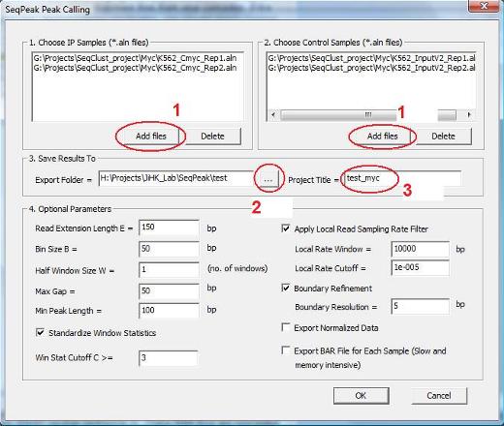Toggle Apply Local Read Sampling Rate Filter

point(286,228)
